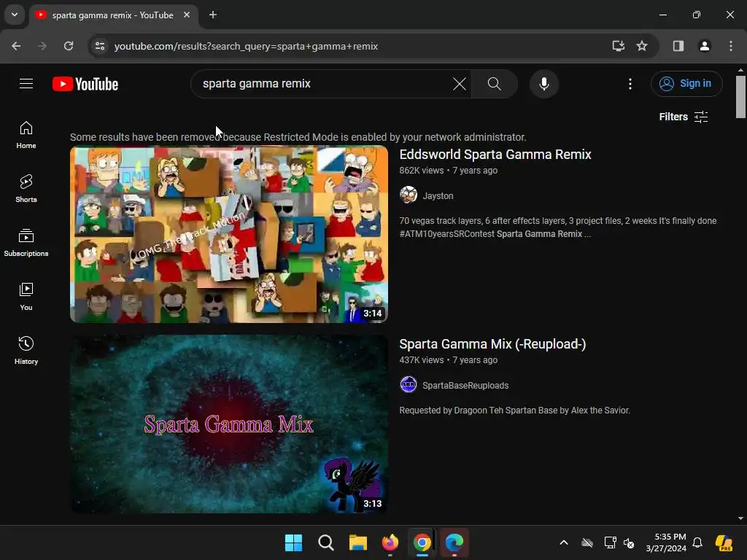
Task: Open the search Filters panel
Action: click(683, 117)
